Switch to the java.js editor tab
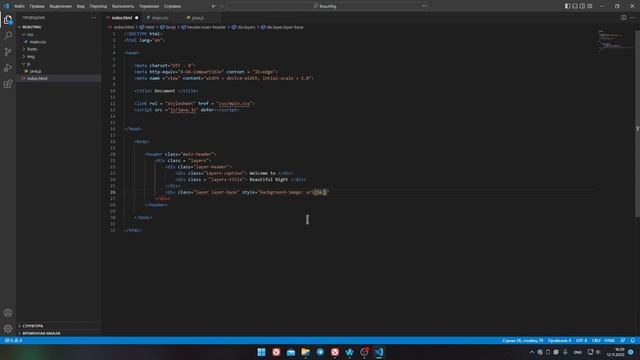This screenshot has width=640, height=360. tap(198, 18)
